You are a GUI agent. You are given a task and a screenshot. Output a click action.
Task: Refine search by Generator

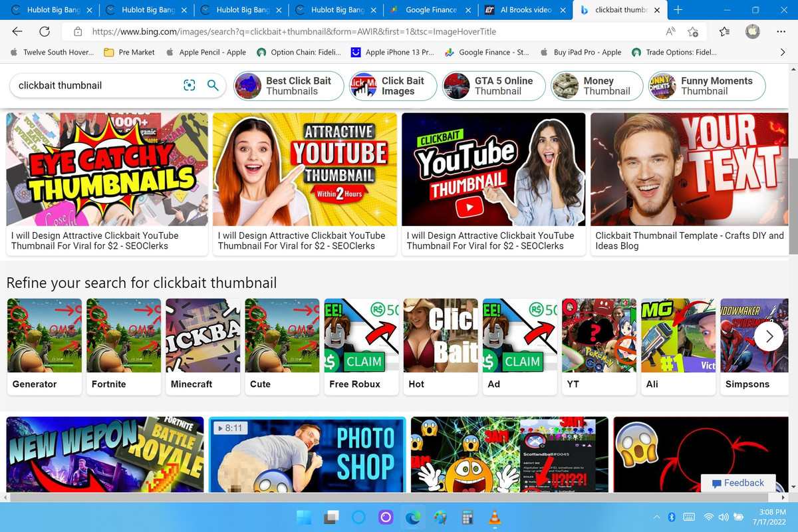tap(45, 346)
